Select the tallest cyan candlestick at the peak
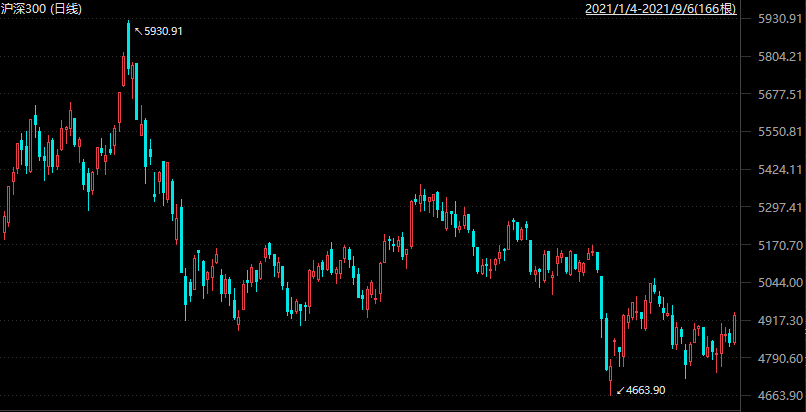Viewport: 806px width, 412px height. [x=128, y=47]
